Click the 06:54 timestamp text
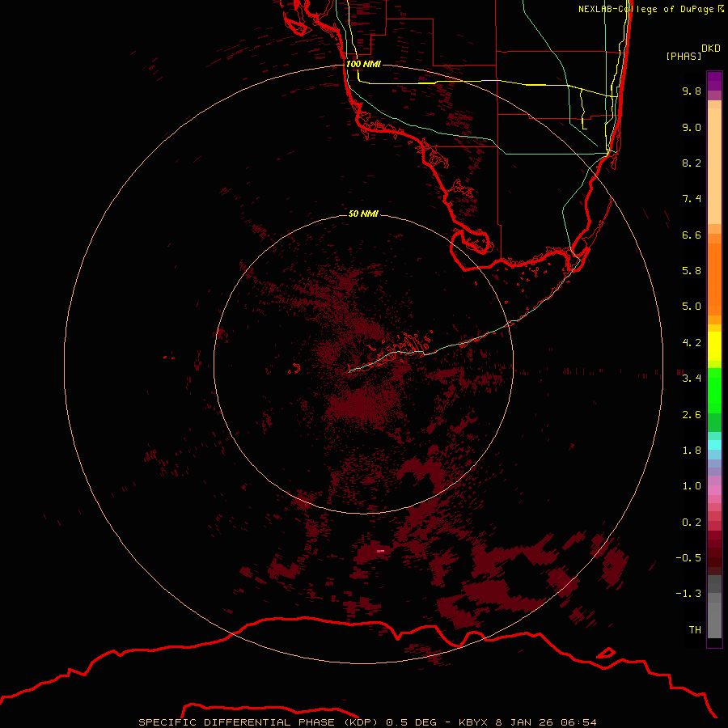 point(578,722)
